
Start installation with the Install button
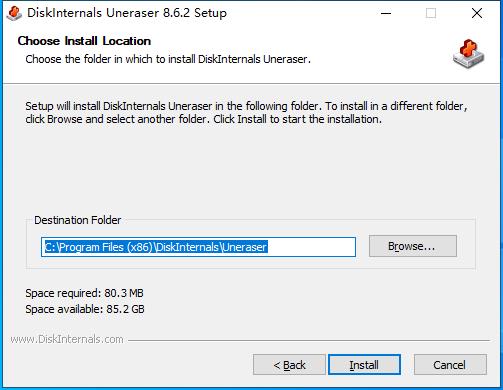coord(364,365)
